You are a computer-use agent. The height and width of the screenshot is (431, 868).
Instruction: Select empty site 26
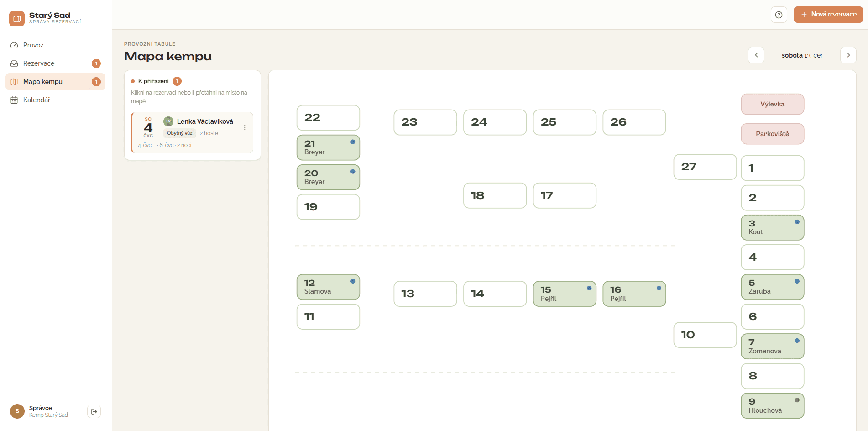tap(634, 122)
